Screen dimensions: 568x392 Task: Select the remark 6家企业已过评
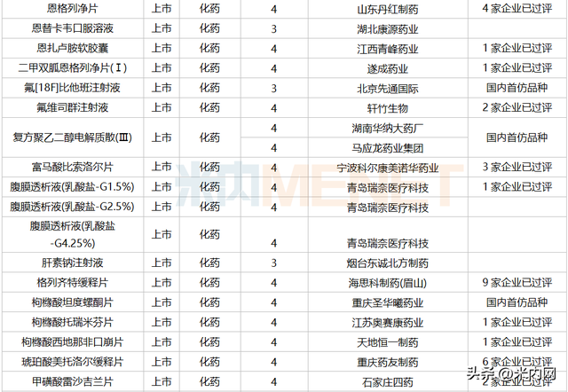point(517,361)
